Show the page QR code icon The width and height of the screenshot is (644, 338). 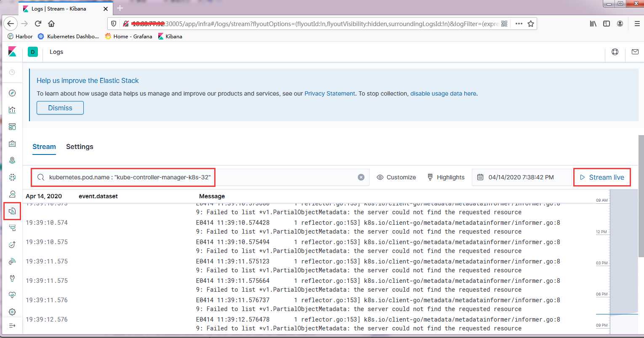point(504,24)
